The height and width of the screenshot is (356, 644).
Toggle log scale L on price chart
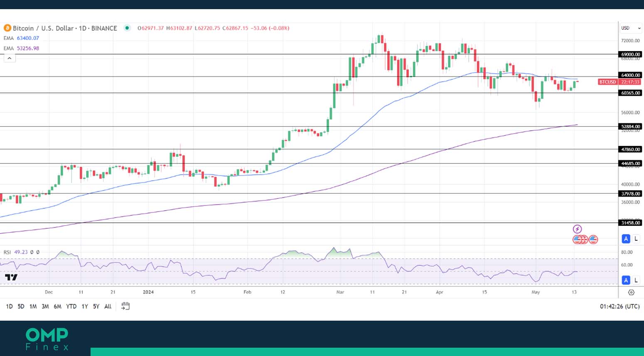[636, 239]
